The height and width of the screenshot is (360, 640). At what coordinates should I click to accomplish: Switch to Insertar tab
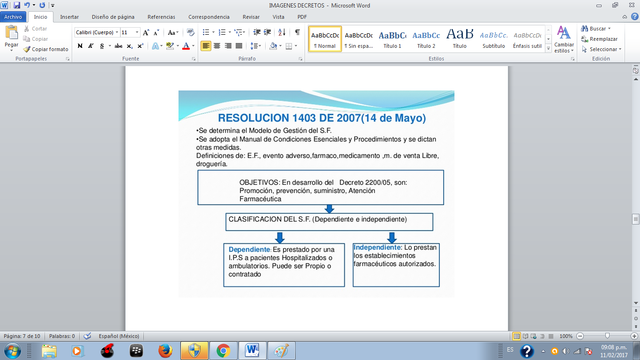click(x=69, y=17)
